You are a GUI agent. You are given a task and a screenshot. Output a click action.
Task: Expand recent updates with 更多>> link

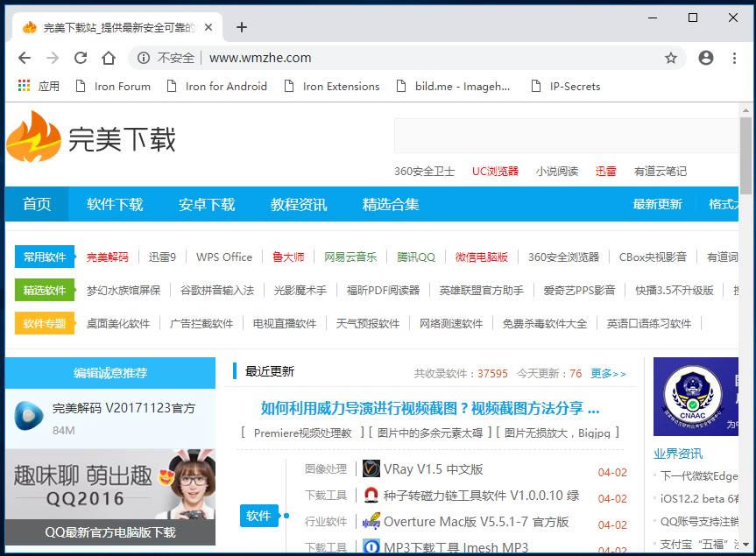click(x=608, y=373)
